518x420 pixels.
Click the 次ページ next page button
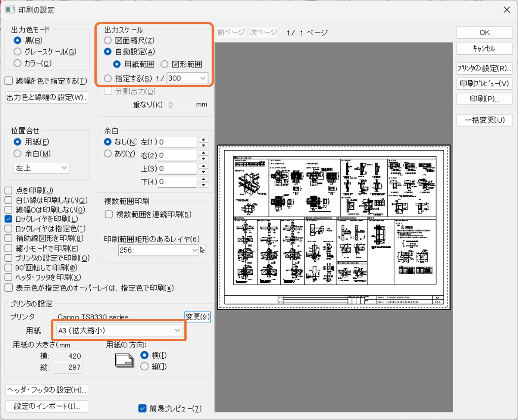point(263,32)
